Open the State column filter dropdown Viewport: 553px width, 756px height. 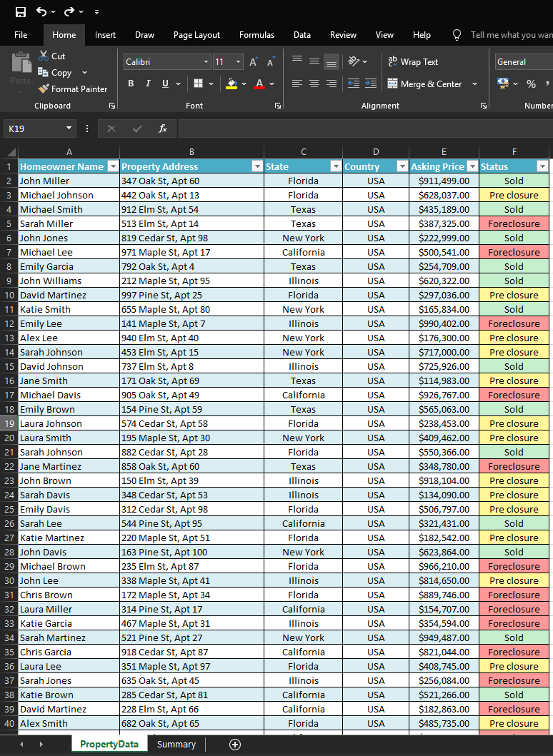coord(335,166)
